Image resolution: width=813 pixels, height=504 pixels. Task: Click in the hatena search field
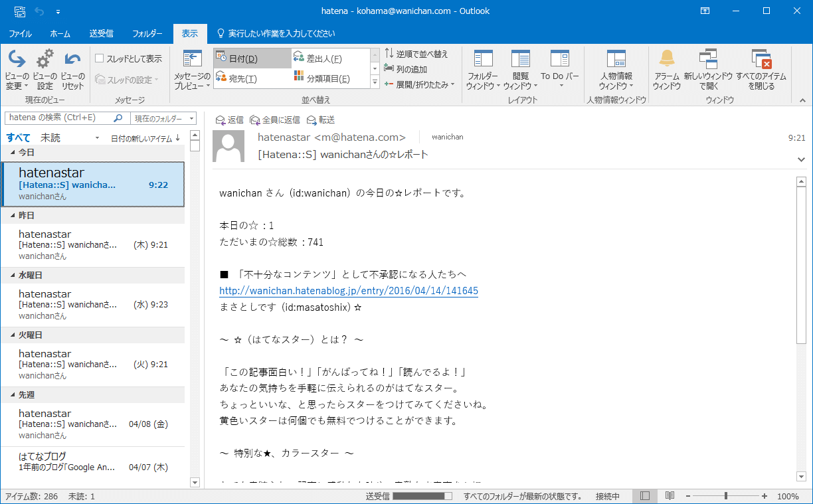tap(60, 118)
